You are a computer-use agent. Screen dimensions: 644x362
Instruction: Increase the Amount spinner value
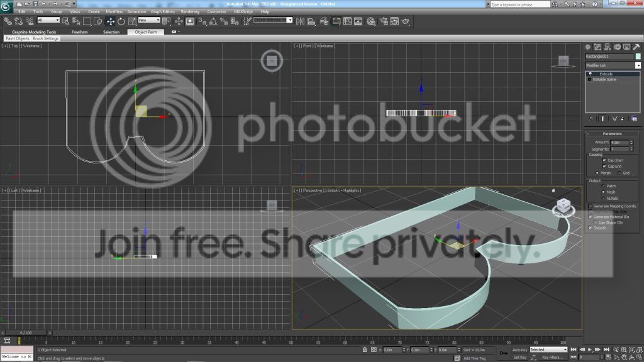631,141
